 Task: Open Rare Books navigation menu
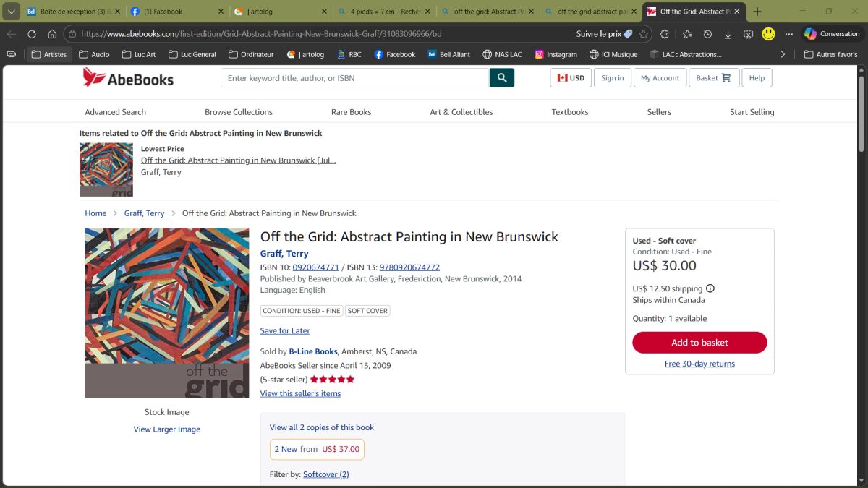[351, 112]
